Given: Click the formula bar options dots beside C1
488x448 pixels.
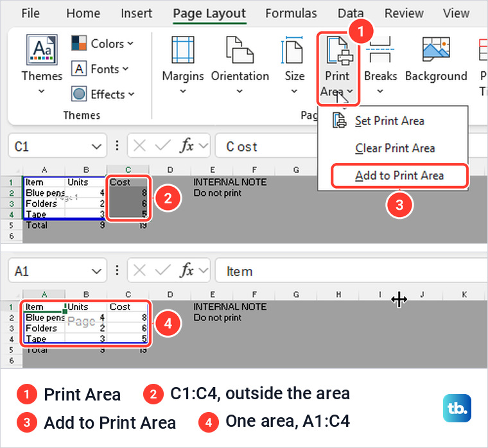Looking at the screenshot, I should [117, 146].
